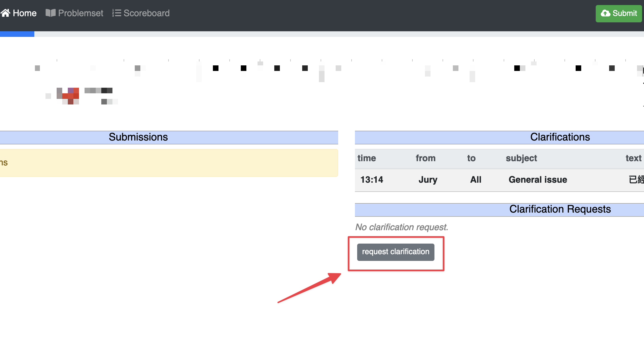Click the cloud upload icon in Submit

[605, 13]
